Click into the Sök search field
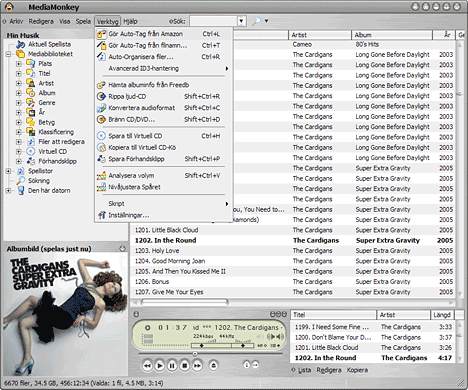468x390 pixels. coord(213,21)
